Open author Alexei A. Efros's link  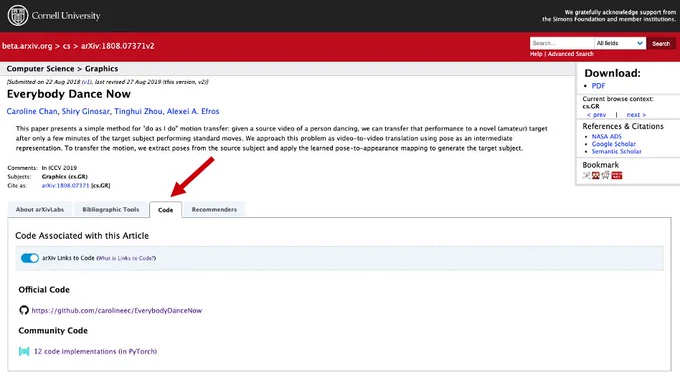193,111
